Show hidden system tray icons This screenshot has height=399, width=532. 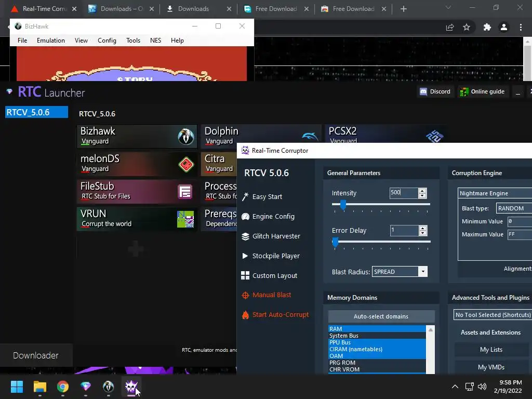(455, 387)
